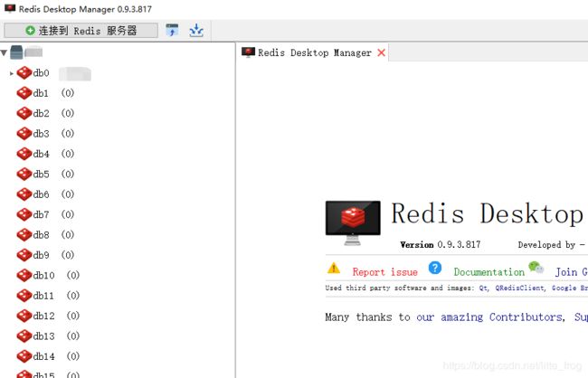Viewport: 588px width, 378px height.
Task: Click the key count next to db14
Action: pos(73,356)
